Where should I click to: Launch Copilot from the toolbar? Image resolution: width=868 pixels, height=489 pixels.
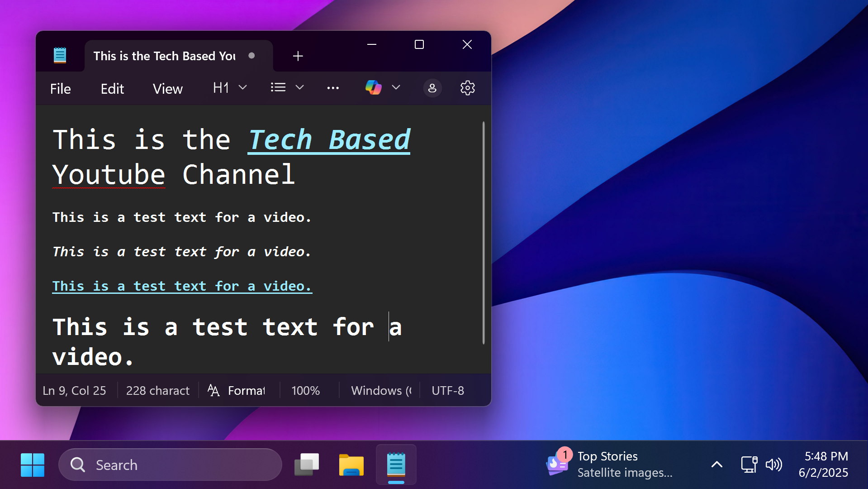tap(373, 87)
